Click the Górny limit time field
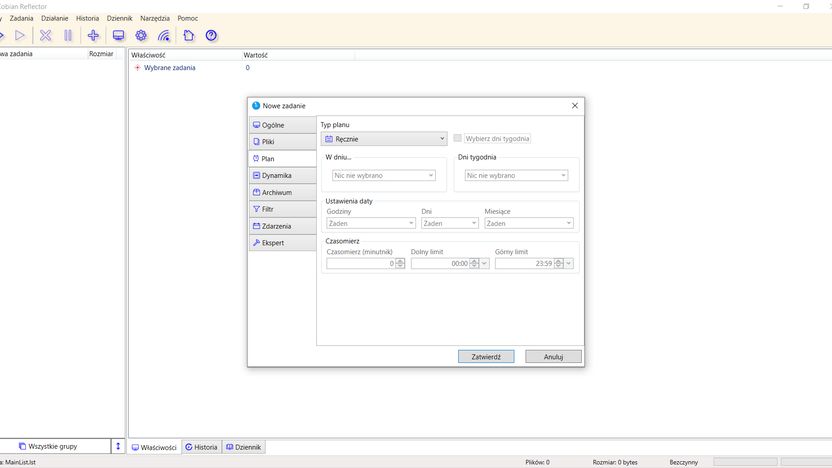The image size is (832, 468). (524, 264)
